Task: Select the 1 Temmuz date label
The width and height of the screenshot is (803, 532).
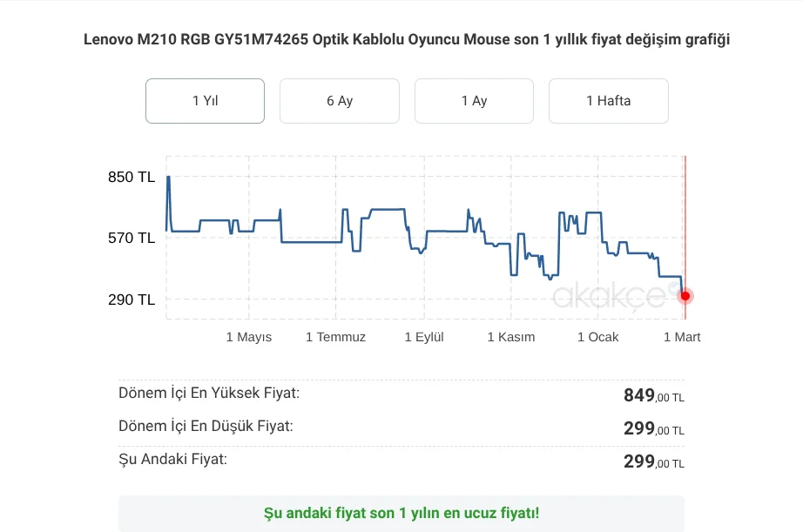Action: coord(335,337)
